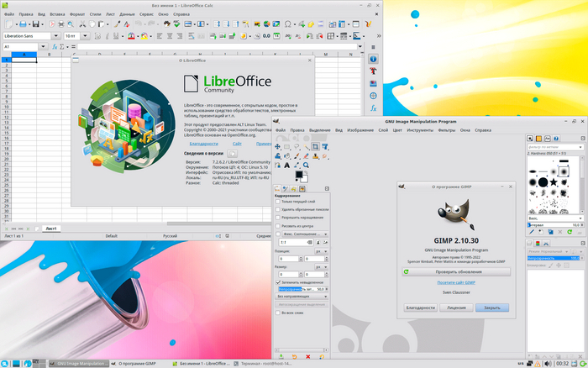The width and height of the screenshot is (588, 368).
Task: Click the Закрыть button in GIMP dialog
Action: click(x=492, y=308)
